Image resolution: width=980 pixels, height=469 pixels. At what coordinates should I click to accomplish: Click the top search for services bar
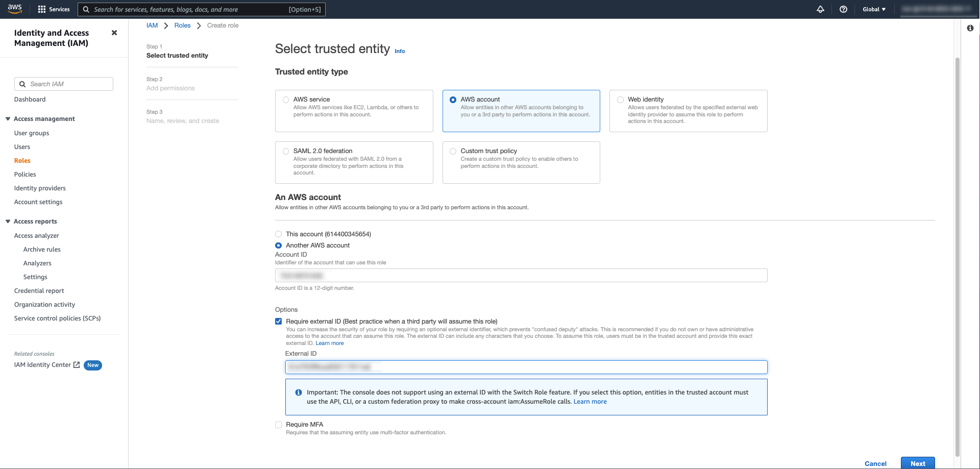(x=202, y=9)
